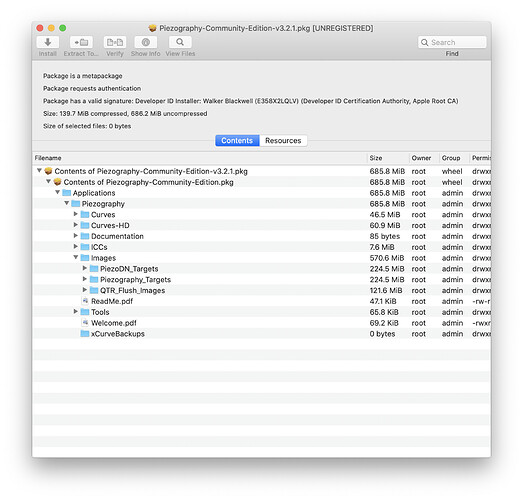
Task: Open the Show Info toolbar icon
Action: point(146,42)
